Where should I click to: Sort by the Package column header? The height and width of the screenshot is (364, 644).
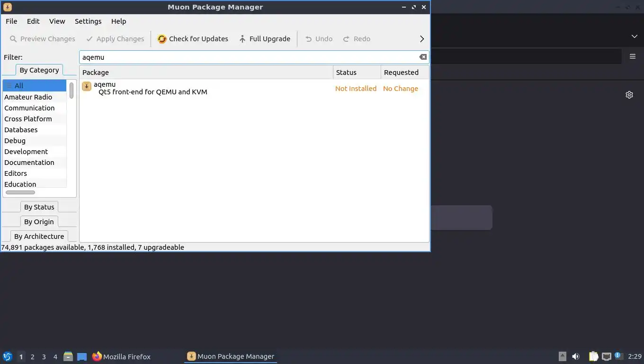(206, 73)
